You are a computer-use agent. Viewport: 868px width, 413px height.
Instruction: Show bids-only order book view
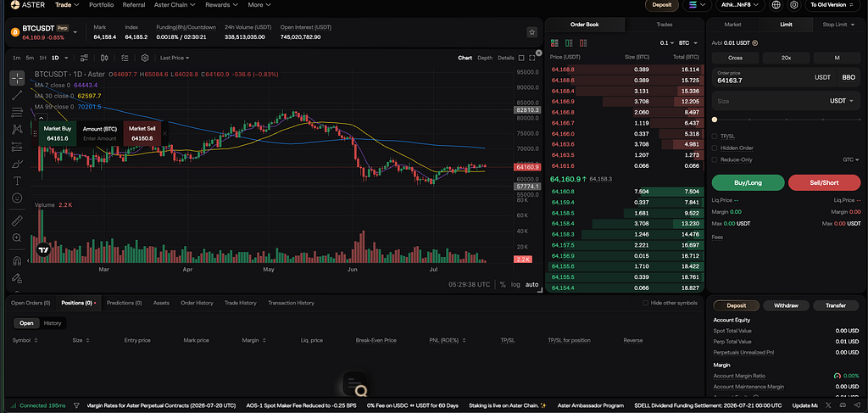pos(569,43)
